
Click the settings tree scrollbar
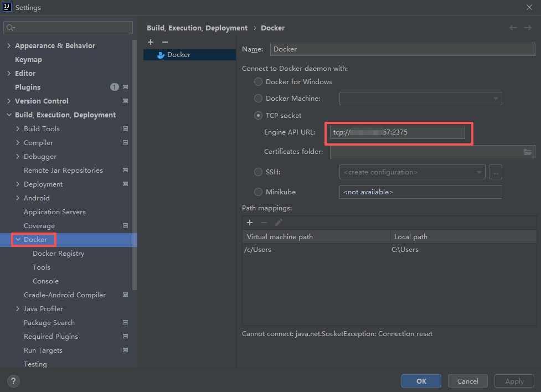click(135, 165)
